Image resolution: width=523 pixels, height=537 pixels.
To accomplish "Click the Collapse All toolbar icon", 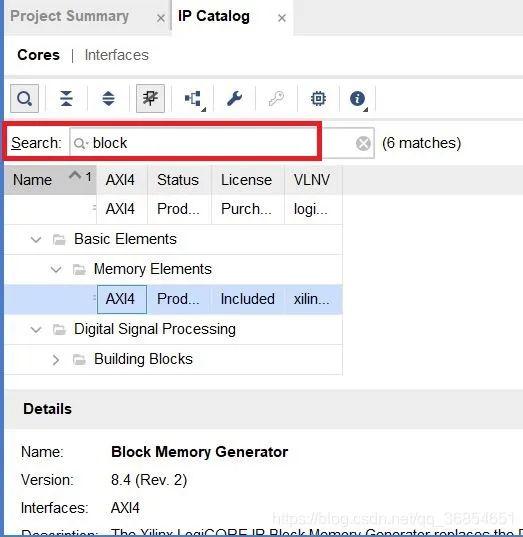I will [x=66, y=99].
